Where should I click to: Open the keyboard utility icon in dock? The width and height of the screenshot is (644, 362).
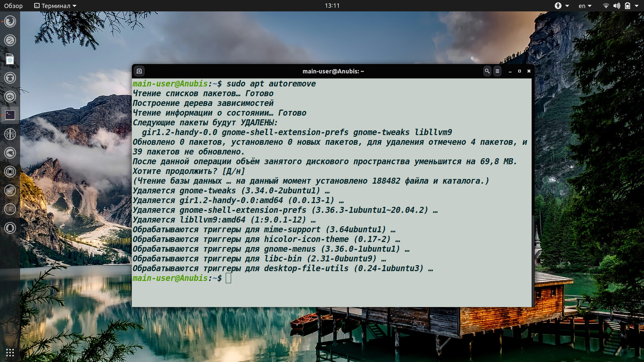tap(10, 209)
